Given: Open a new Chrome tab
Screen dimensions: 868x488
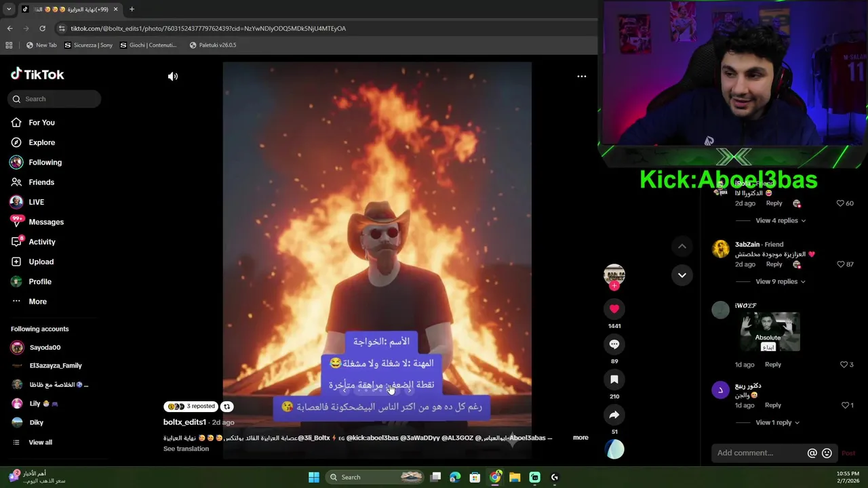Looking at the screenshot, I should click(x=132, y=9).
